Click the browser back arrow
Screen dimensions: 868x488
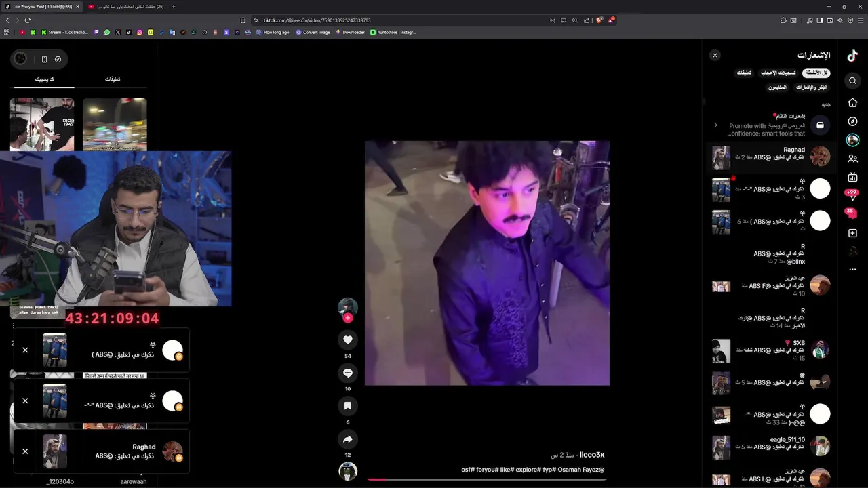8,20
